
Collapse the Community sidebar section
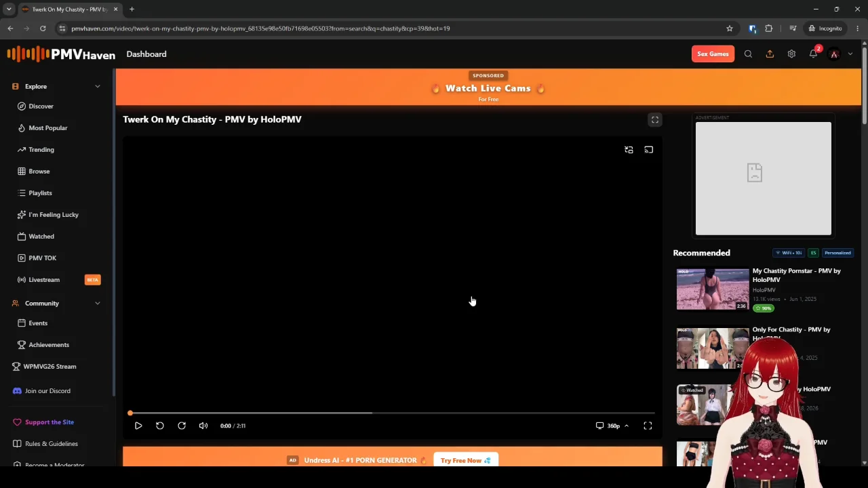coord(98,304)
